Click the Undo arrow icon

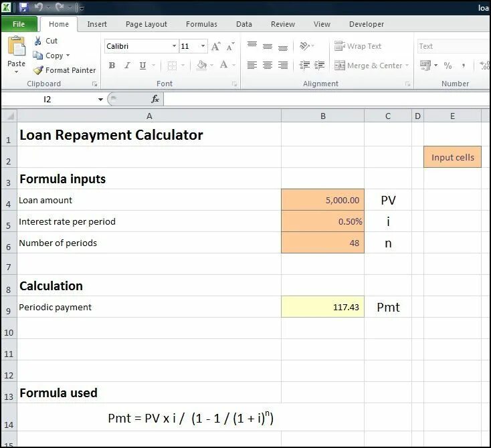pos(39,7)
